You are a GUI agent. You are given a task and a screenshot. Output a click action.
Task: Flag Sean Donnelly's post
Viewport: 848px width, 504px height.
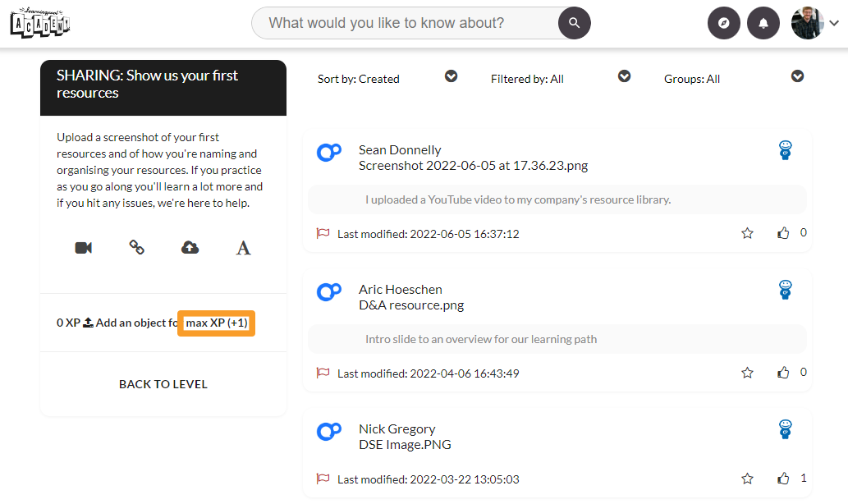[323, 234]
